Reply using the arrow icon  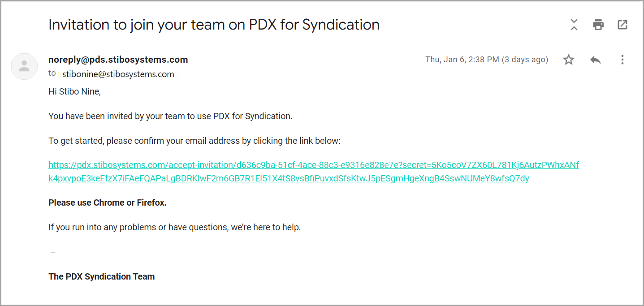[x=596, y=60]
